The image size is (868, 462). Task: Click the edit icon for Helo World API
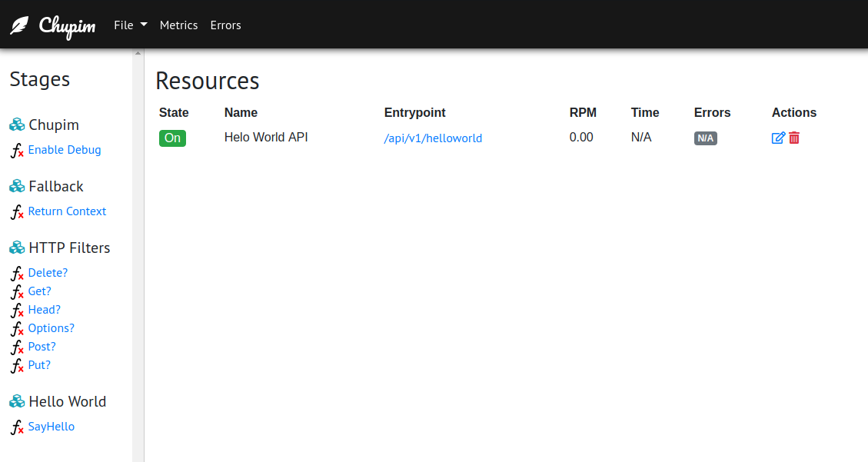click(778, 138)
